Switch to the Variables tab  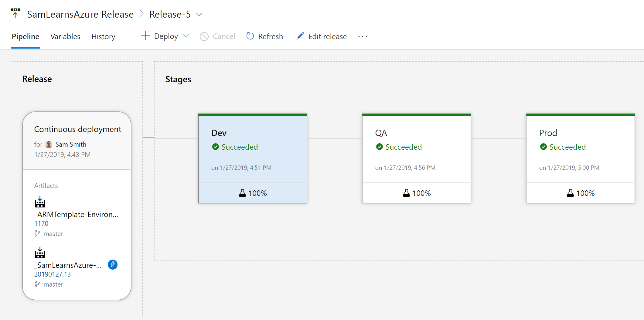coord(65,36)
